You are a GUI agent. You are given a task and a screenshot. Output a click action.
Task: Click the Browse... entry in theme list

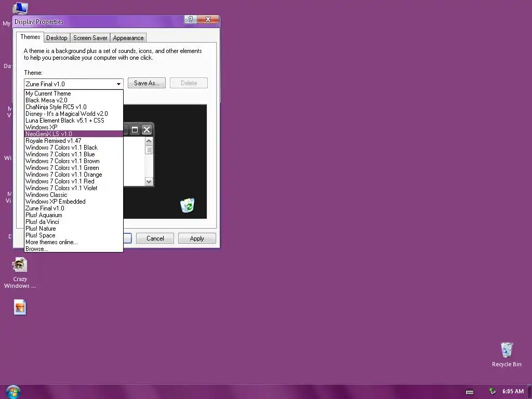(74, 249)
